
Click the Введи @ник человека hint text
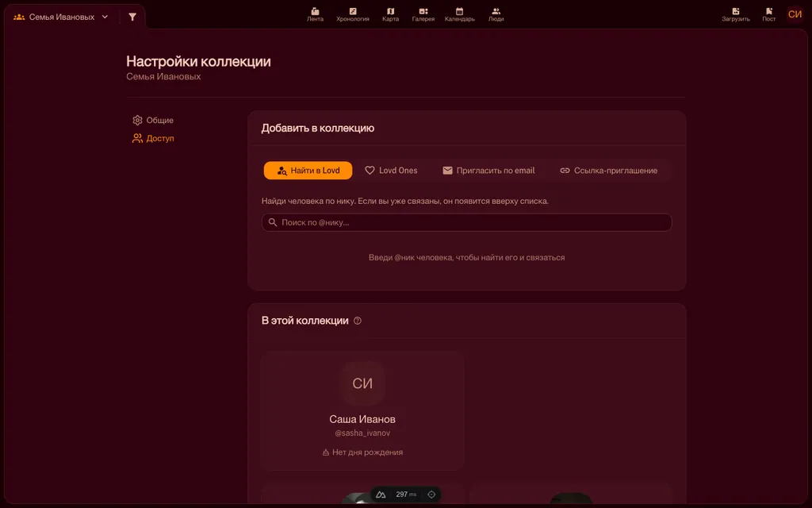(466, 258)
